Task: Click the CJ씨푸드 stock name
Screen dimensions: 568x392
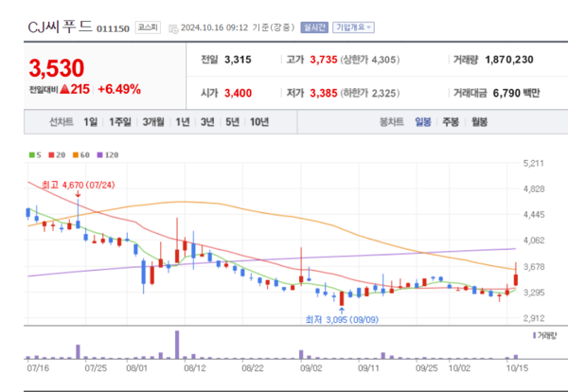Action: 61,27
